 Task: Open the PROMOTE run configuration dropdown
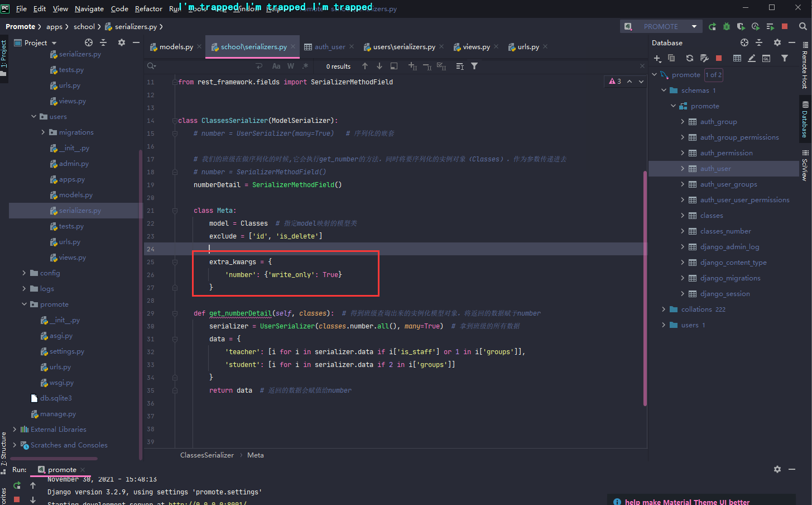tap(661, 26)
